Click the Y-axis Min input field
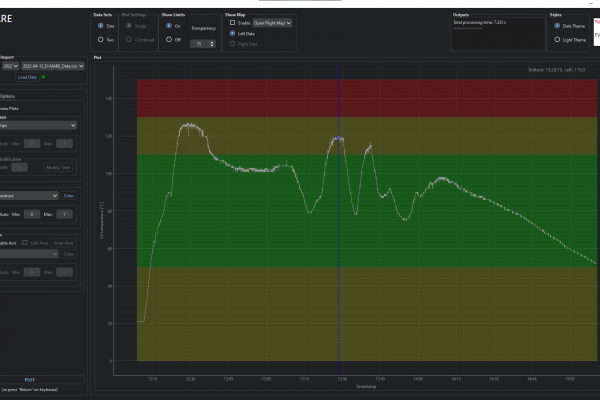 pos(31,214)
